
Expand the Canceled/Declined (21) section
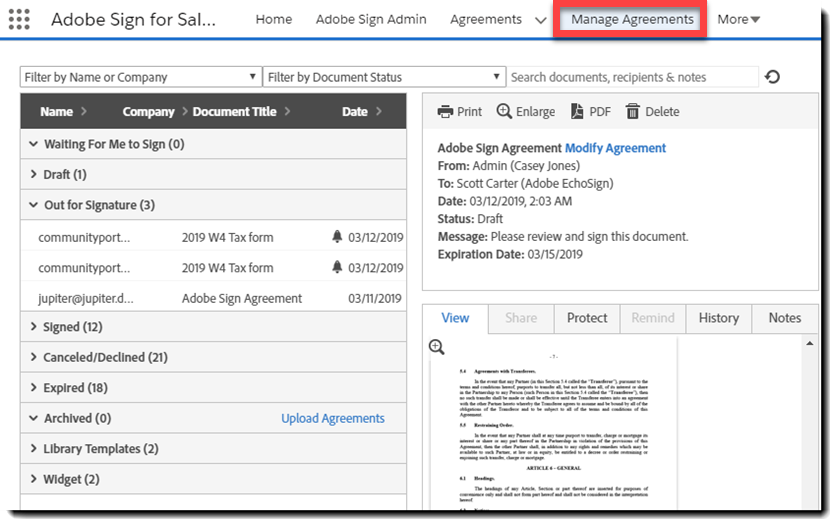tap(33, 357)
